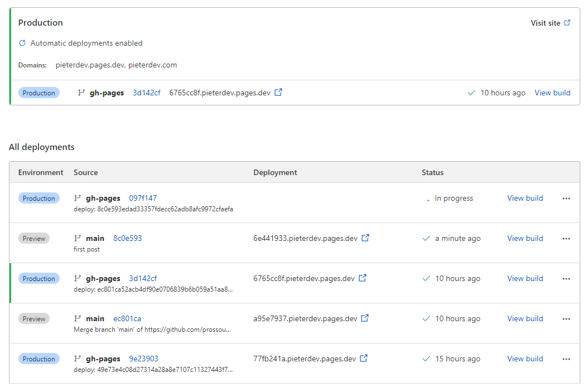Open external link icon for 77fb241a.pieterdev.pages.dev
587x392 pixels.
[364, 359]
